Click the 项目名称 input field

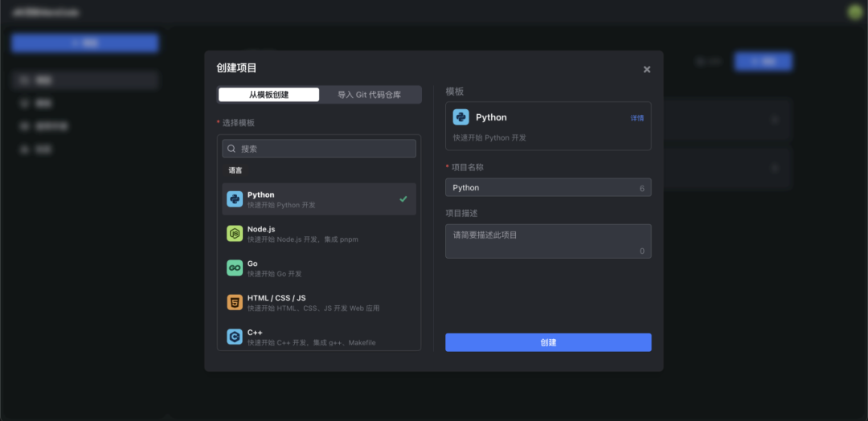pyautogui.click(x=548, y=187)
